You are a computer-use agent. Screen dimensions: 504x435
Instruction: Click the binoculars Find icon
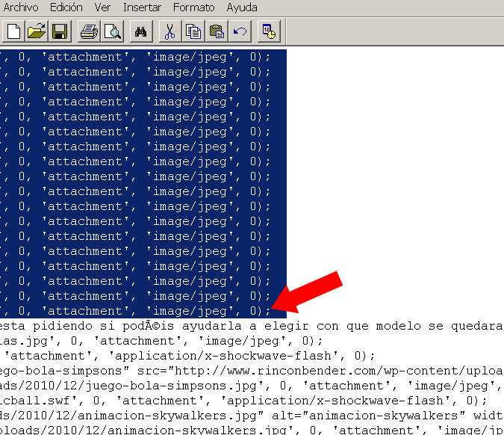142,31
